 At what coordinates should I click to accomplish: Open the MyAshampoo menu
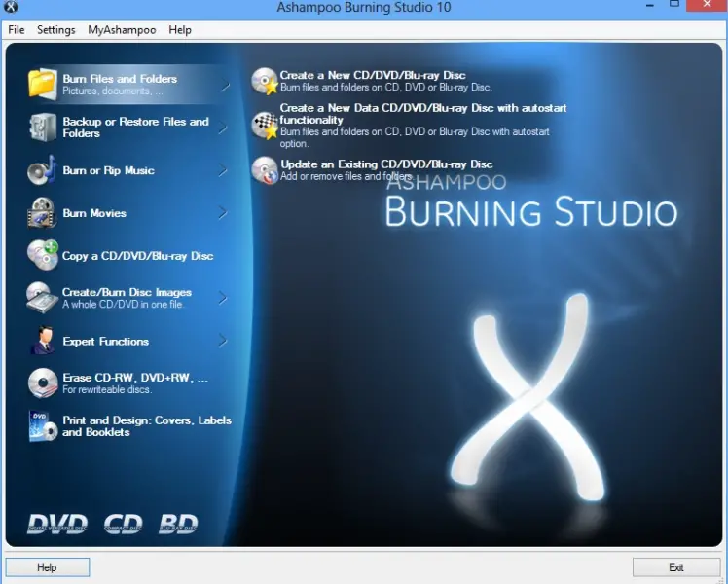pos(122,30)
